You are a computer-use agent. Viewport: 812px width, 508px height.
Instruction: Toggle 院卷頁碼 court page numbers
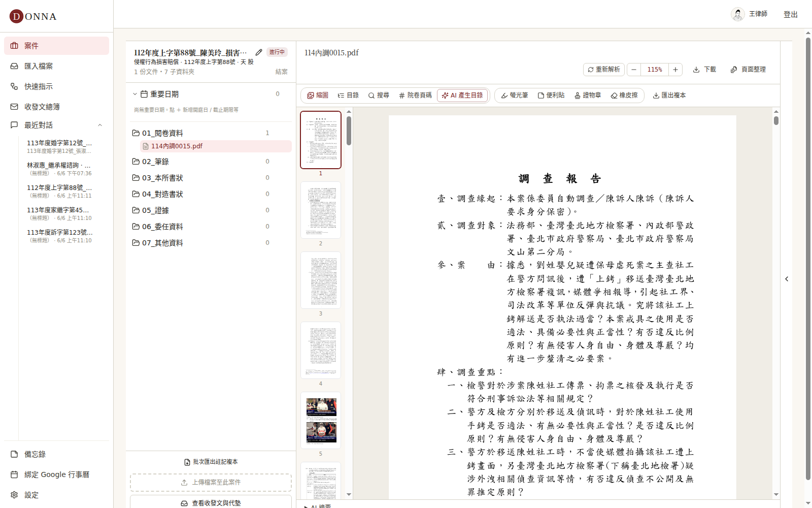[x=415, y=96]
